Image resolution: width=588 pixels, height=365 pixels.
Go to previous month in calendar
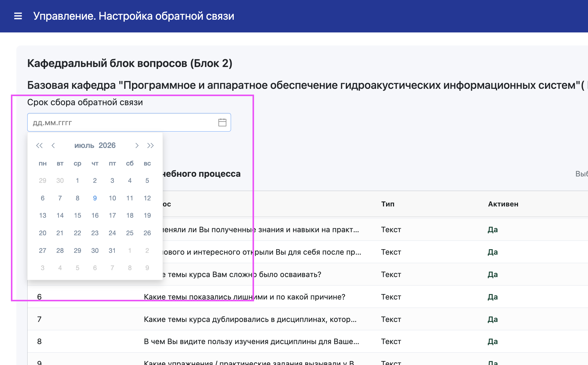point(53,146)
